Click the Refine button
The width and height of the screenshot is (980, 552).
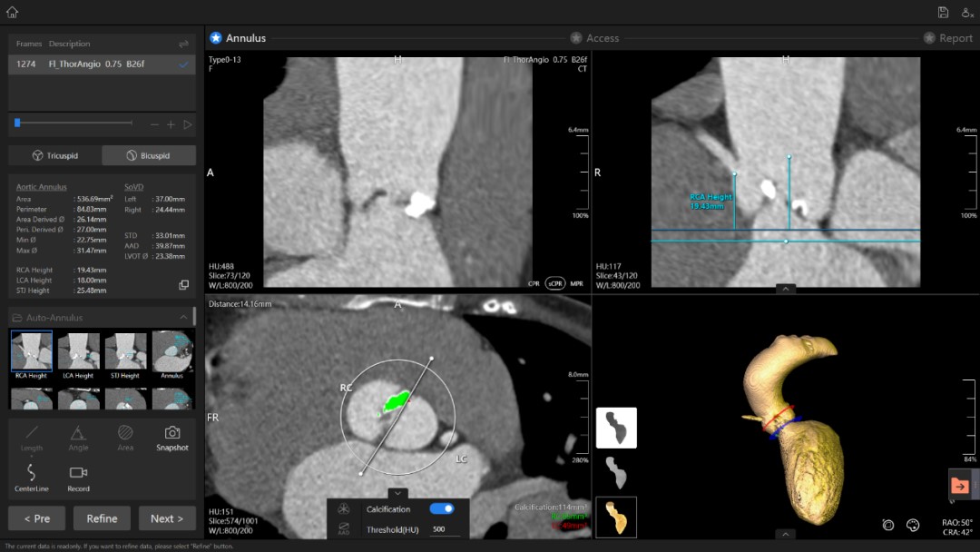click(102, 518)
